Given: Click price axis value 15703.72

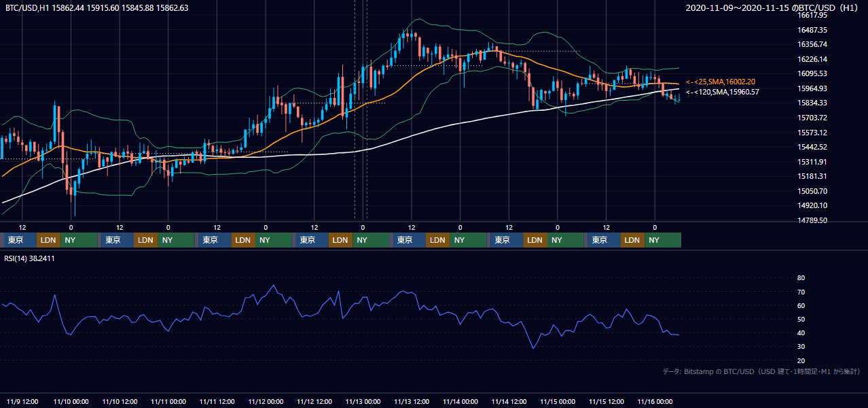Looking at the screenshot, I should [x=812, y=118].
